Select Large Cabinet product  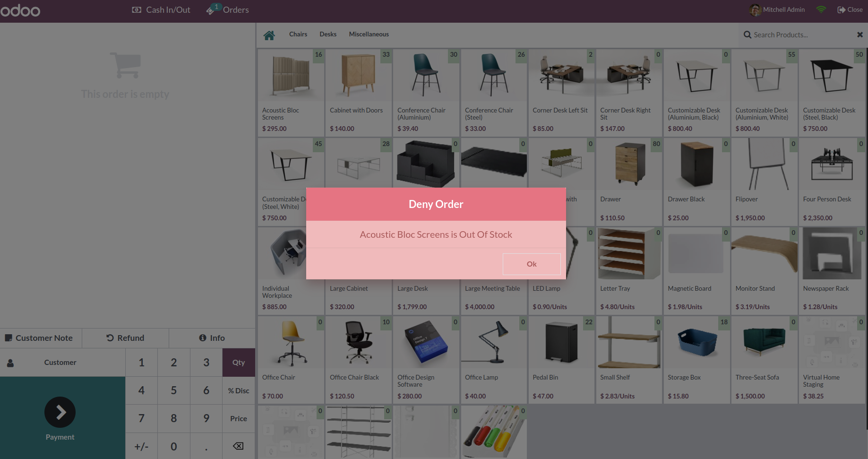pyautogui.click(x=359, y=297)
